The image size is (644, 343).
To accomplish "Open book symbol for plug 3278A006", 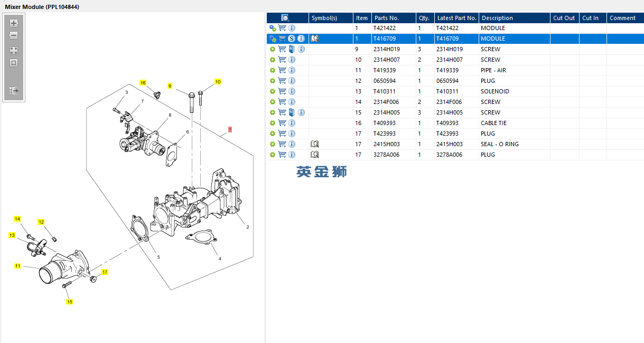I will pos(315,155).
